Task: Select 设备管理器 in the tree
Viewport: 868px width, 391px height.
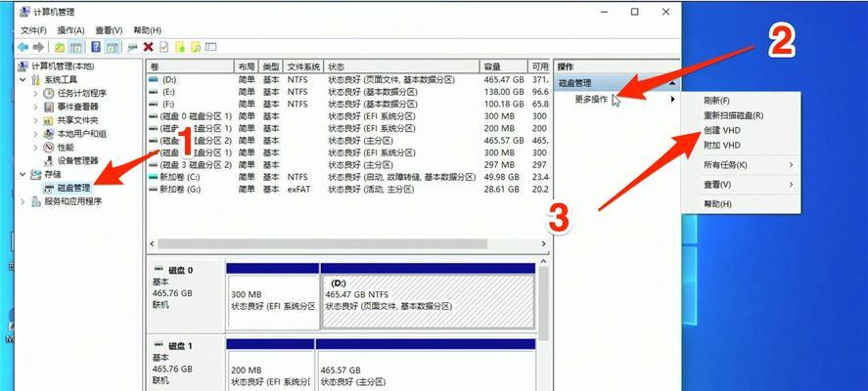Action: pos(78,161)
